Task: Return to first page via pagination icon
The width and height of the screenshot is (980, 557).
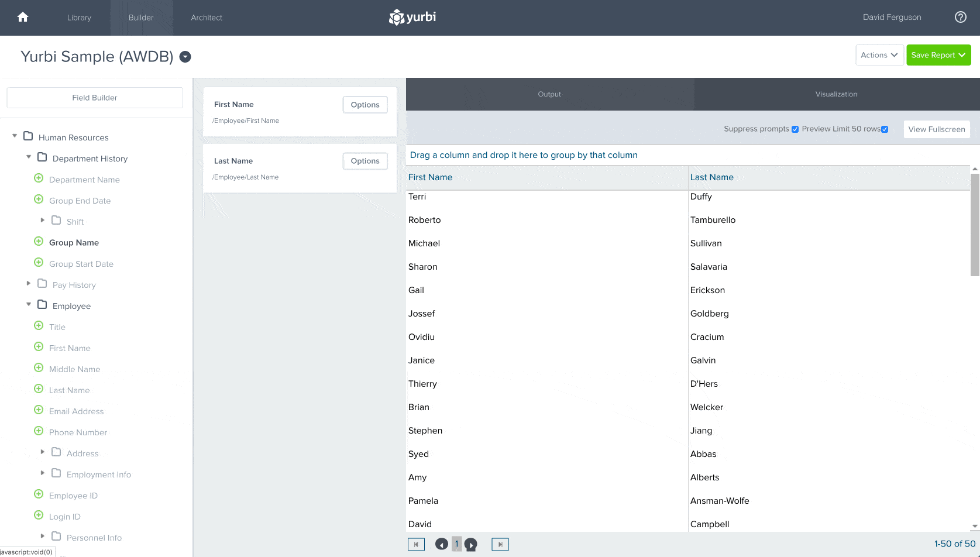Action: 416,544
